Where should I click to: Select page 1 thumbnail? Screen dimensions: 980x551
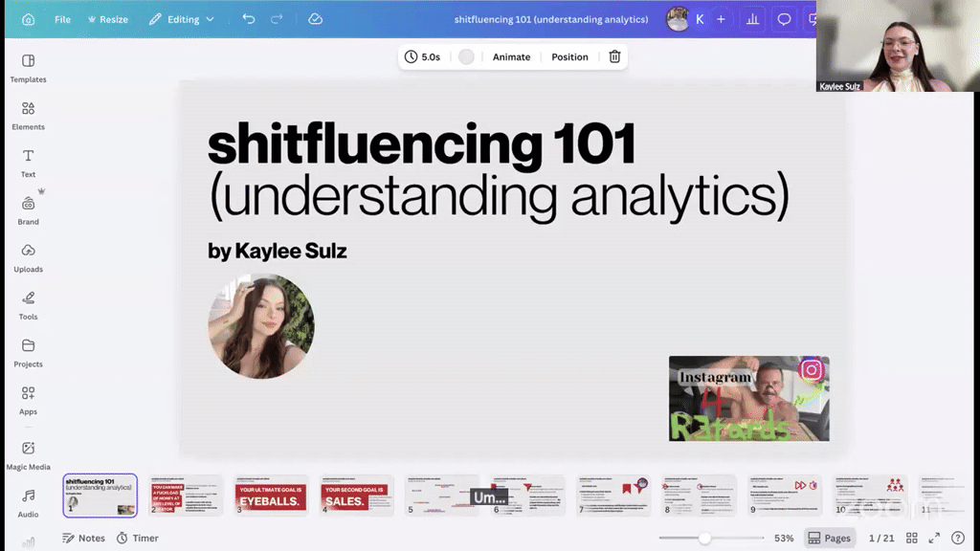(100, 496)
